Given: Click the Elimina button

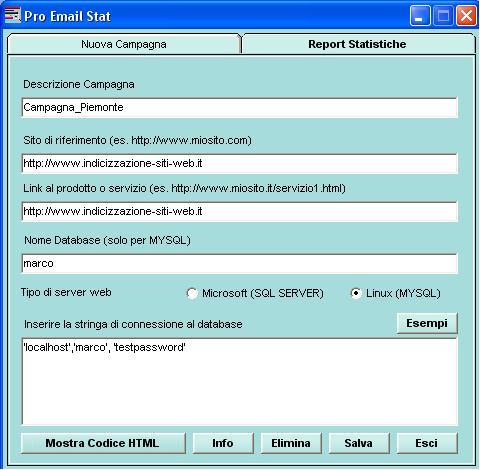Looking at the screenshot, I should [291, 443].
